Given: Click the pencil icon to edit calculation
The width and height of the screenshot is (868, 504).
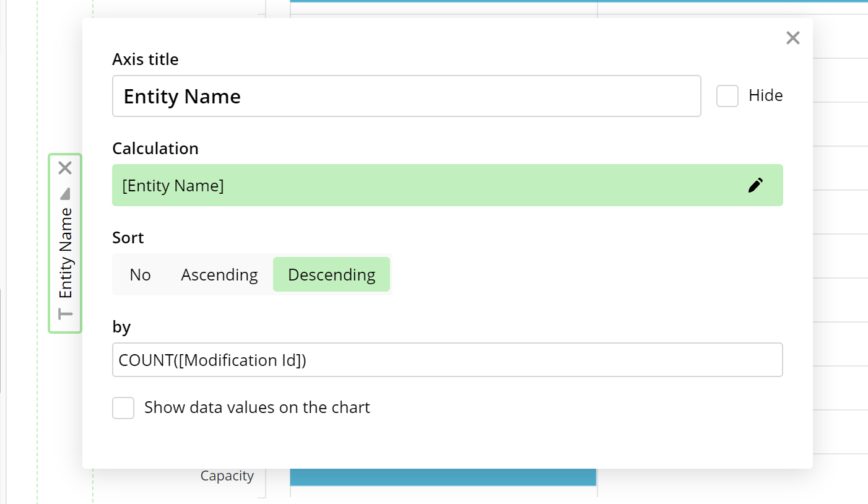Looking at the screenshot, I should pyautogui.click(x=755, y=185).
